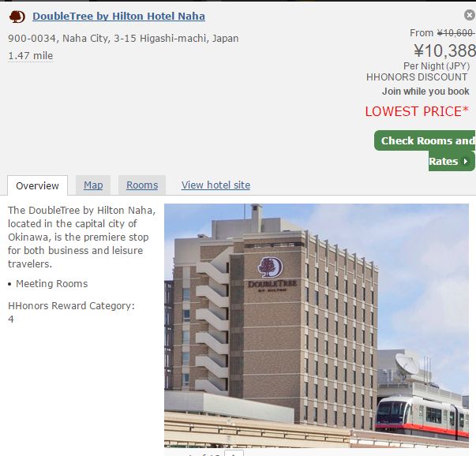The height and width of the screenshot is (456, 476).
Task: Open the Rooms tab
Action: [142, 185]
